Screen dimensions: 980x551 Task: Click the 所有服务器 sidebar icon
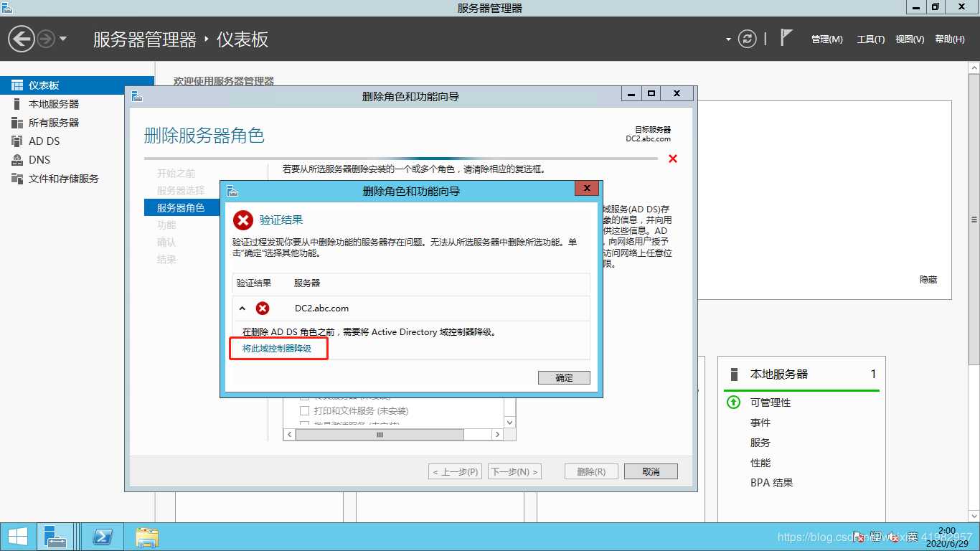tap(17, 123)
